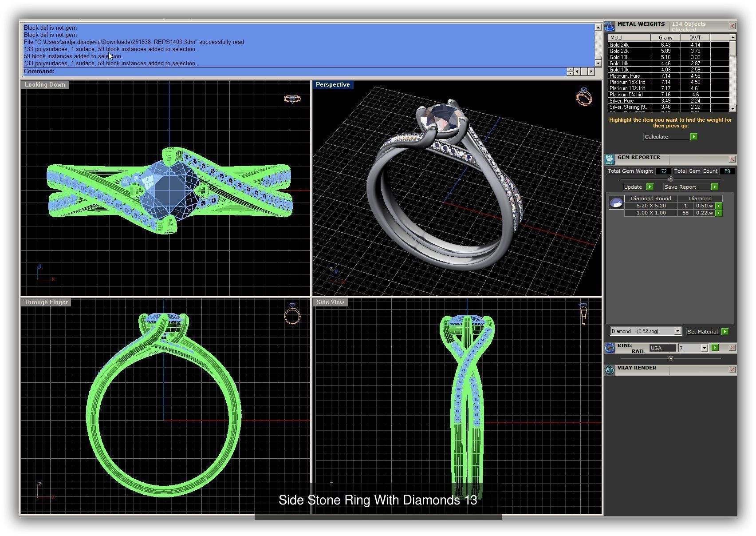This screenshot has height=536, width=756.
Task: Click the green arrow beside Update
Action: point(650,187)
